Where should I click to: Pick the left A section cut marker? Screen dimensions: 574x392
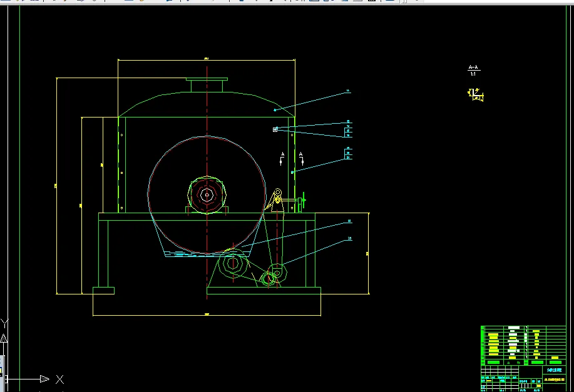click(282, 159)
